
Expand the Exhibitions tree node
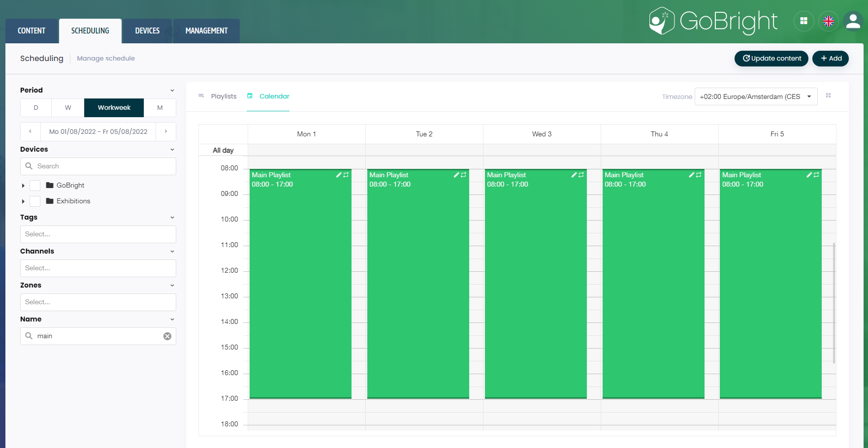pos(23,201)
